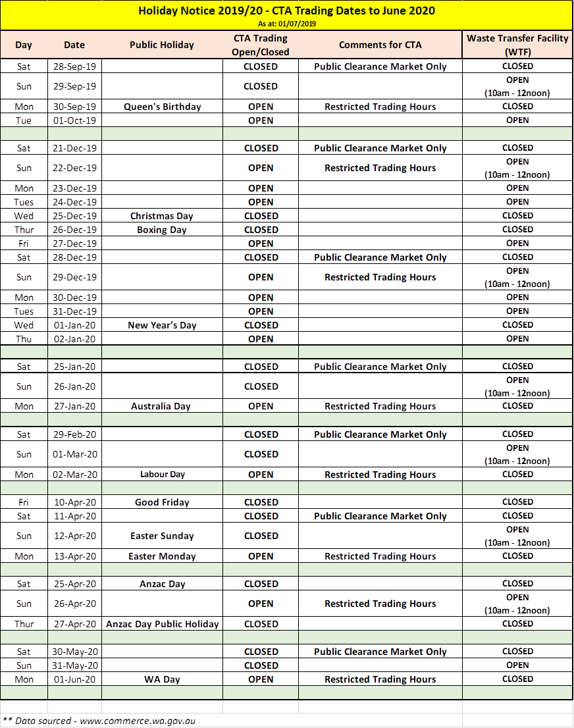Click the 'As at: 01/07/2019' subtitle text
Image resolution: width=574 pixels, height=728 pixels.
click(x=286, y=24)
